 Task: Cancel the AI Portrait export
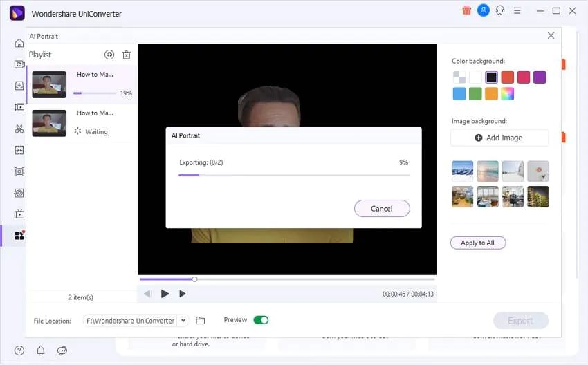click(x=382, y=208)
